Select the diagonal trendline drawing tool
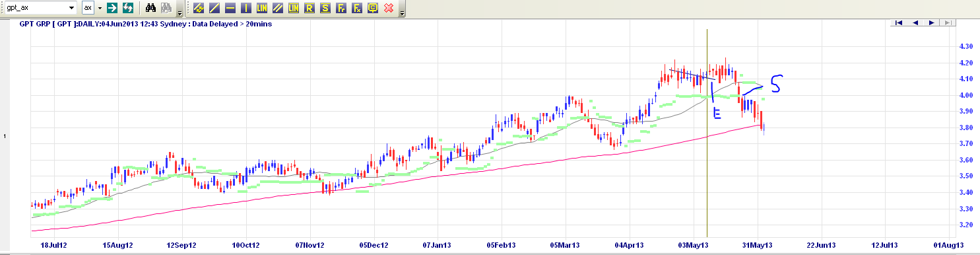This screenshot has height=255, width=980. [214, 8]
